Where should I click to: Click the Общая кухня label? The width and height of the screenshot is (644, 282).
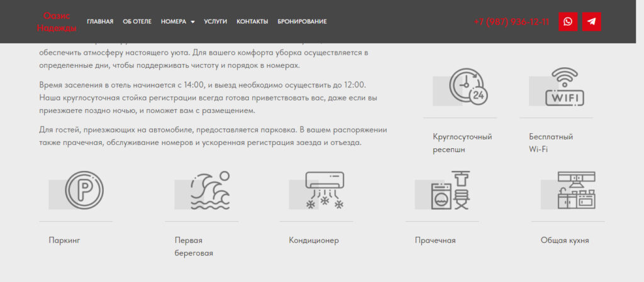[x=565, y=240]
